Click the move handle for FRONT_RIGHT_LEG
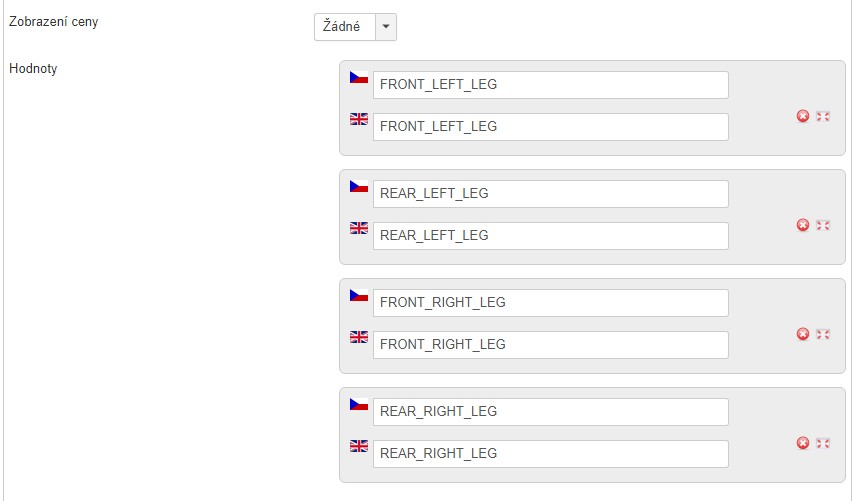Image resolution: width=864 pixels, height=501 pixels. coord(823,334)
